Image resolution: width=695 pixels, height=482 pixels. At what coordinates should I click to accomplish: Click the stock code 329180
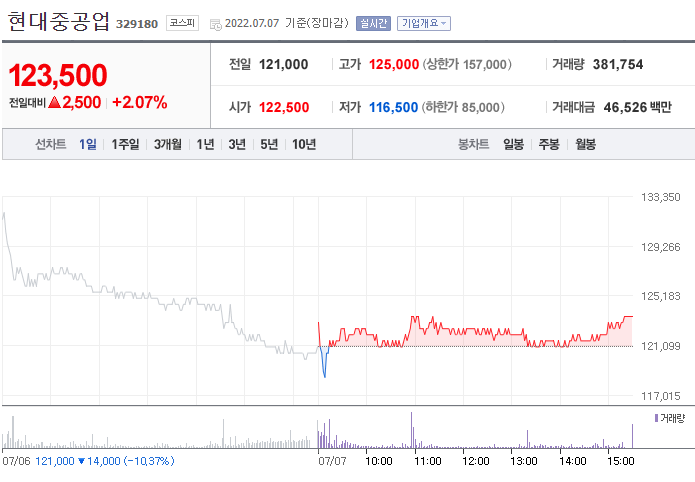tap(137, 24)
